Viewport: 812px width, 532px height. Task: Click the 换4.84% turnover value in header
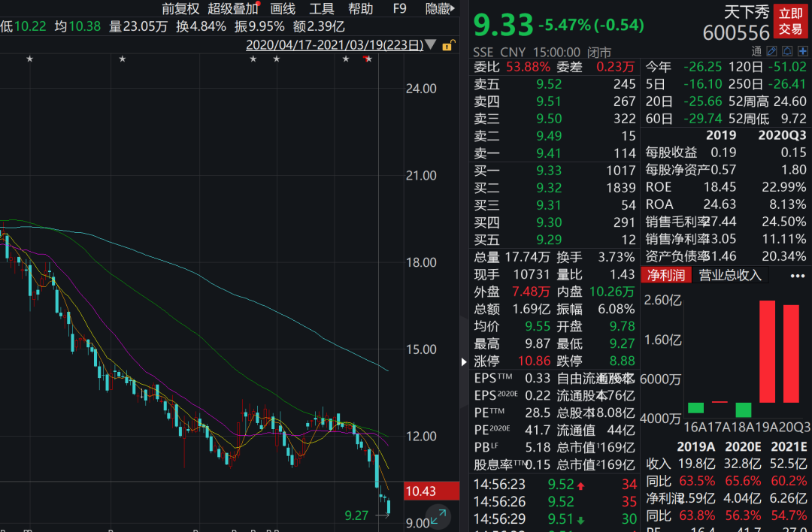201,26
